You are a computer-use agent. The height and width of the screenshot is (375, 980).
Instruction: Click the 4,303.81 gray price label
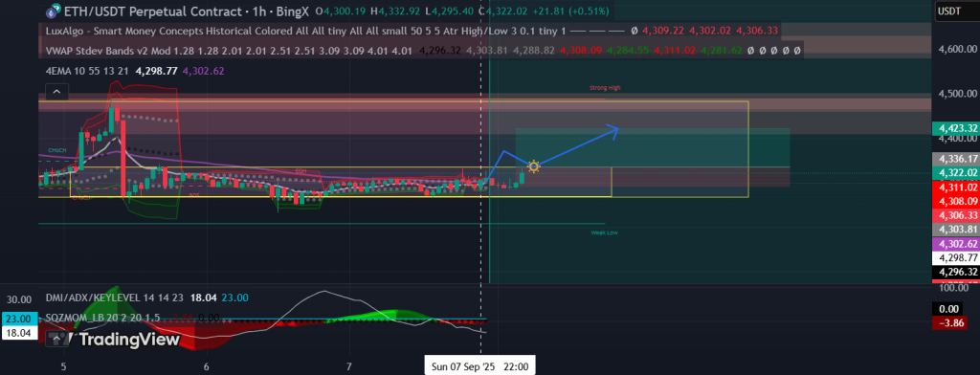click(x=955, y=230)
